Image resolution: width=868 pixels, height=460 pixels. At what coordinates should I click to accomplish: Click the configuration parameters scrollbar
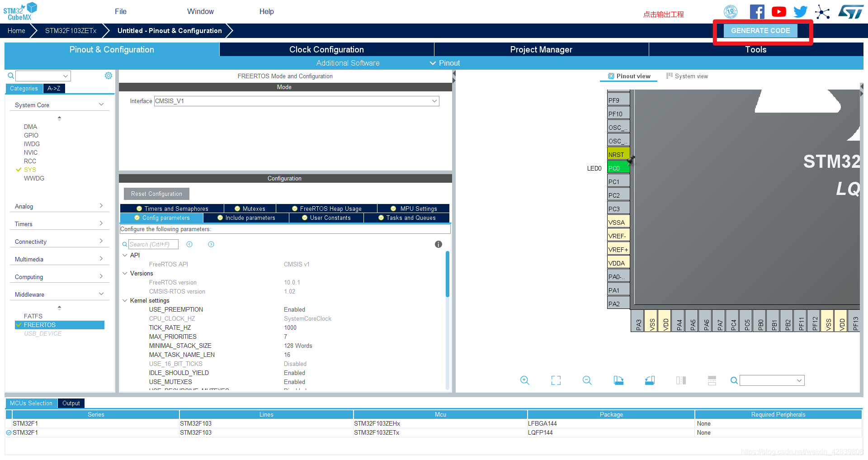tap(448, 275)
